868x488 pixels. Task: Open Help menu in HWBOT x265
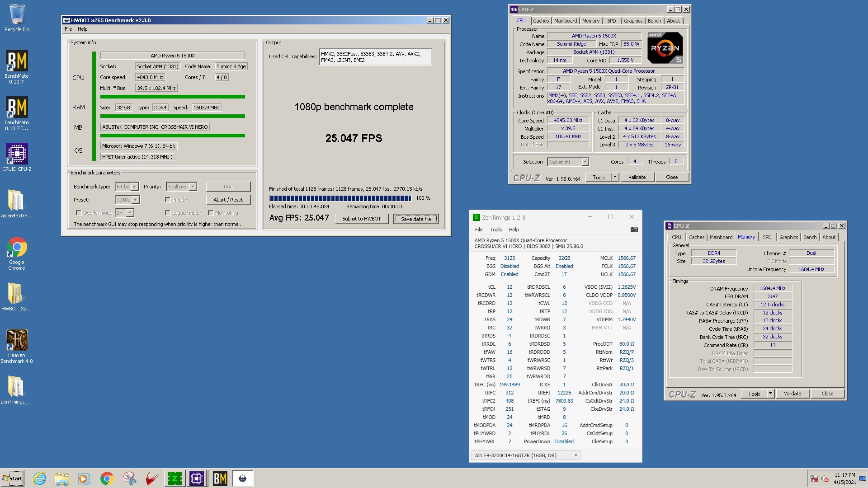[83, 29]
